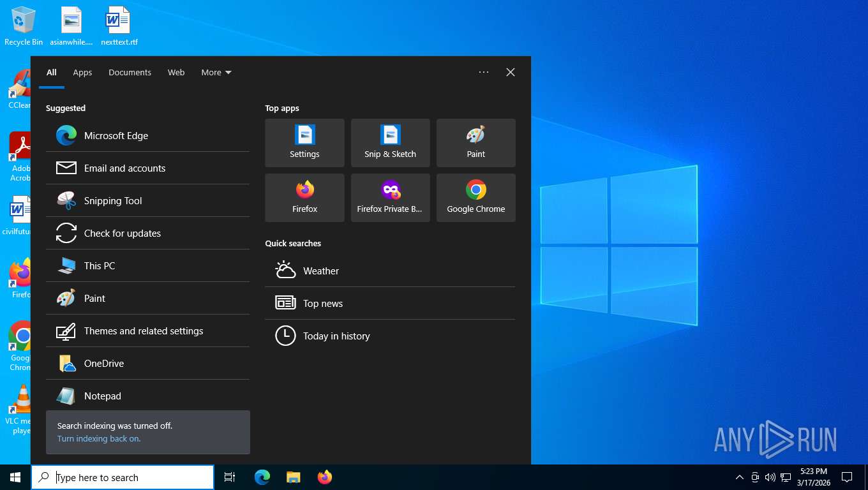Viewport: 868px width, 490px height.
Task: Open Email and accounts suggestion
Action: [147, 168]
